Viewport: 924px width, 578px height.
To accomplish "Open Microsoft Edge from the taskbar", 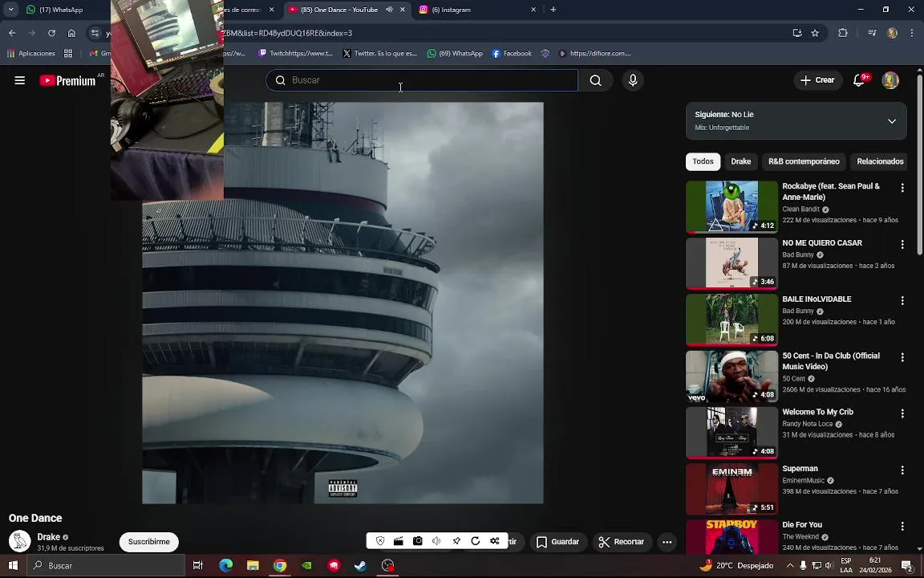I will 225,565.
